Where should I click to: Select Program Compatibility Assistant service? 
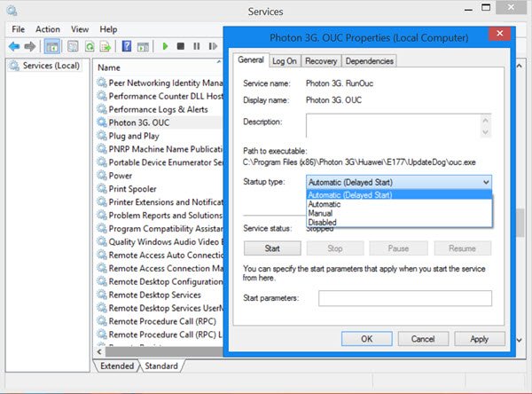pos(160,229)
